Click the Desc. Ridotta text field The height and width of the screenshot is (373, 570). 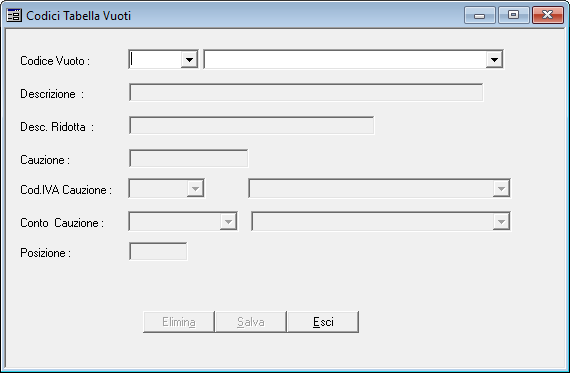[252, 126]
